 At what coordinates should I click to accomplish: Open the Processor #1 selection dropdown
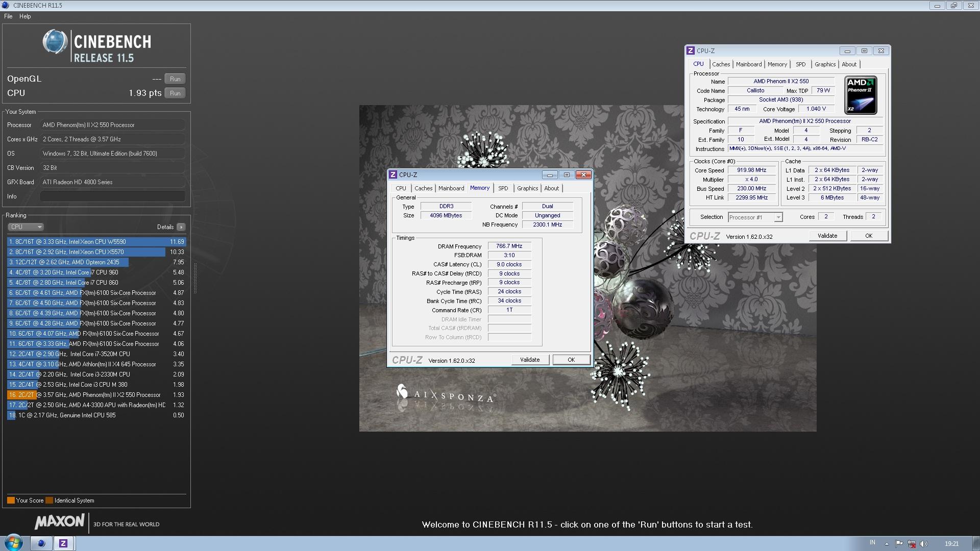pyautogui.click(x=755, y=217)
